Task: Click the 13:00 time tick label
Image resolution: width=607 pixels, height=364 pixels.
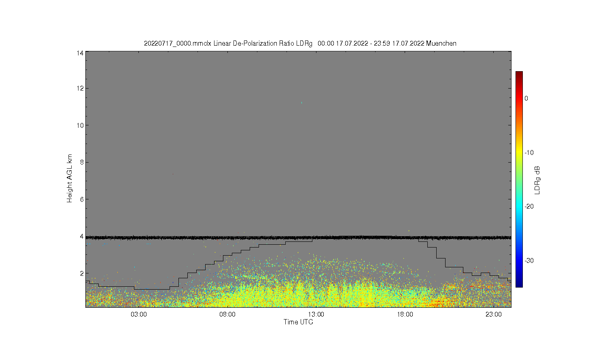Action: point(316,314)
